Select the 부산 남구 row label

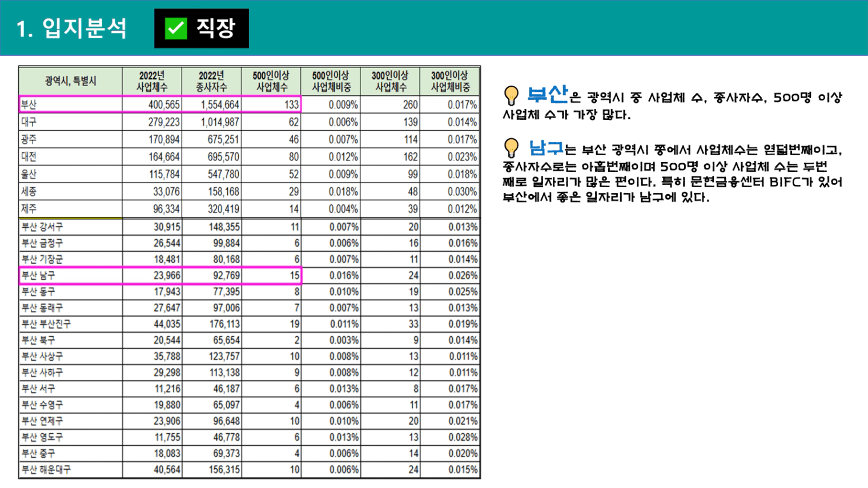click(x=38, y=276)
